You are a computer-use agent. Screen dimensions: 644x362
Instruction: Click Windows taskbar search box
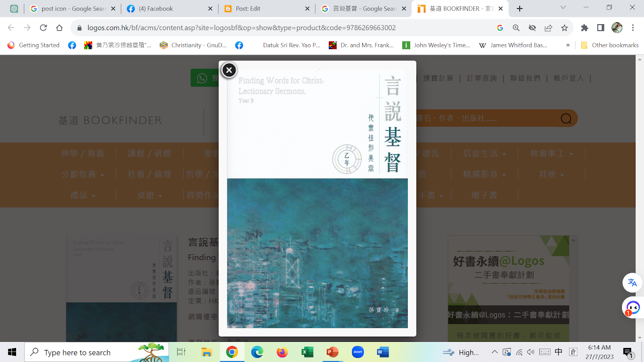click(97, 352)
